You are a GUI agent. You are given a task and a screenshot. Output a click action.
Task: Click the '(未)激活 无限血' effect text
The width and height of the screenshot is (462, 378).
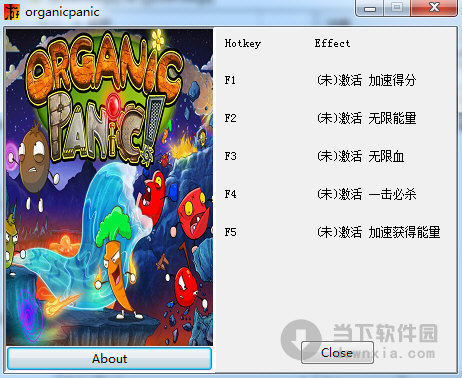(360, 156)
